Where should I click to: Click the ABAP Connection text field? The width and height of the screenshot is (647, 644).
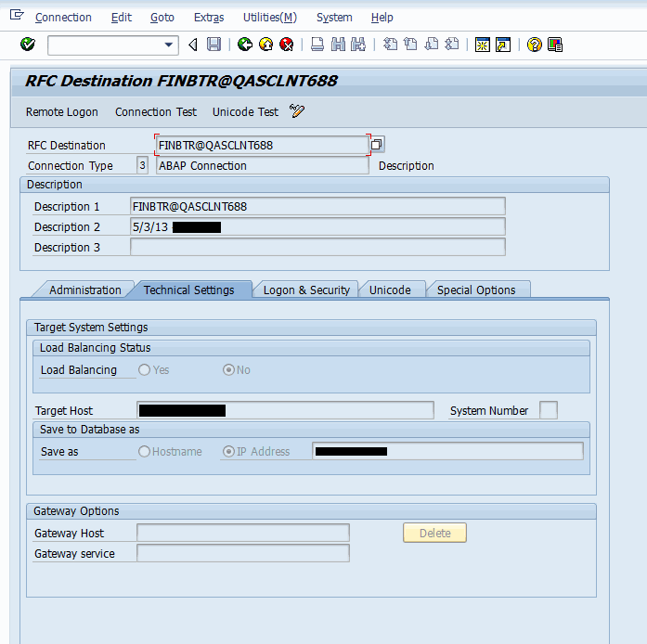coord(262,165)
